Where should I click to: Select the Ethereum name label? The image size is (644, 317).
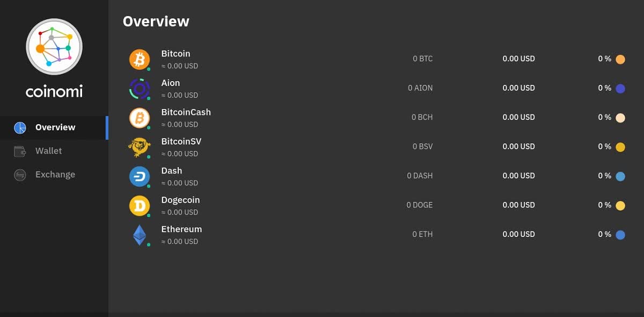[181, 229]
